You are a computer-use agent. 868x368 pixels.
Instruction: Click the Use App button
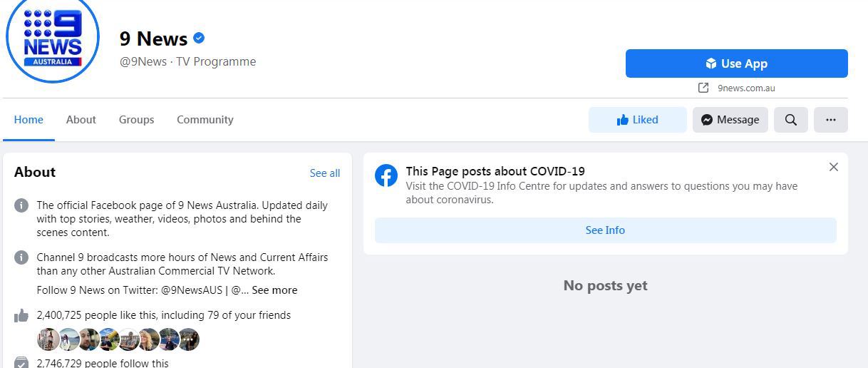click(737, 63)
